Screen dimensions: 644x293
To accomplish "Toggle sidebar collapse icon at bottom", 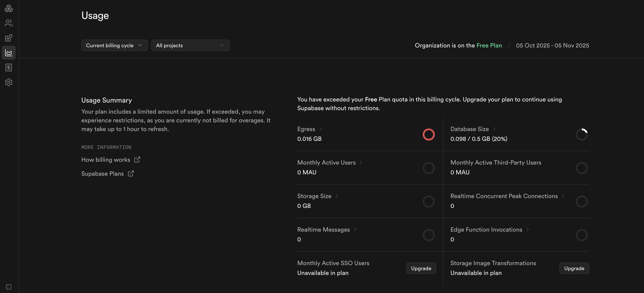I will pyautogui.click(x=8, y=287).
